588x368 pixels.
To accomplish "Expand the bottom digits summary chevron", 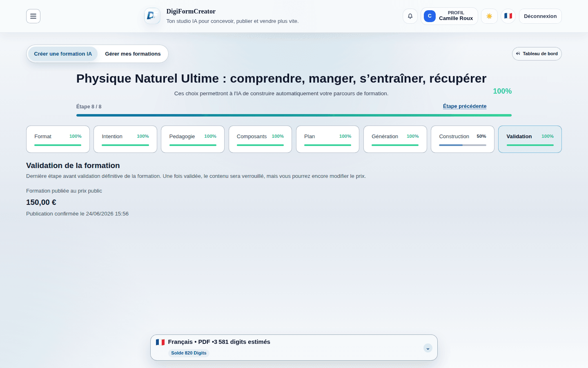I will tap(428, 348).
